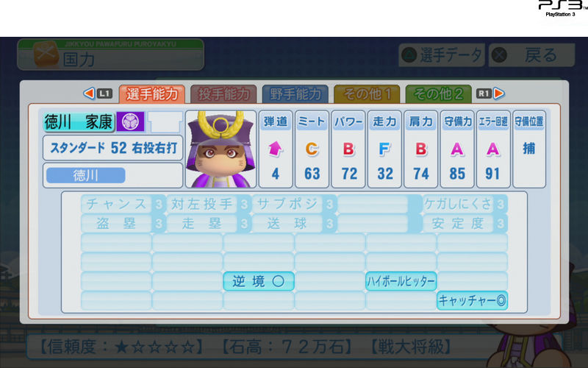588x368 pixels.
Task: Click the crossed-swords icon beside 国力
Action: point(46,54)
